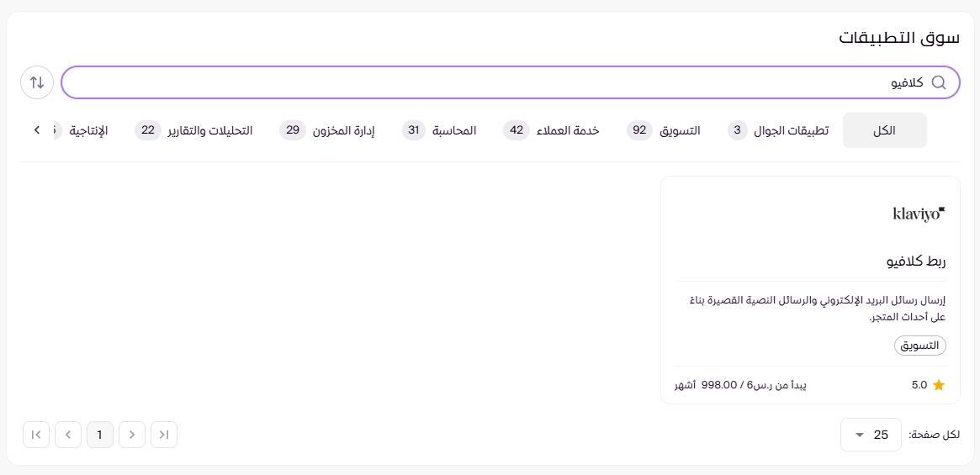Switch to the تطبيقات الجوال tab
The height and width of the screenshot is (475, 980).
pyautogui.click(x=779, y=131)
